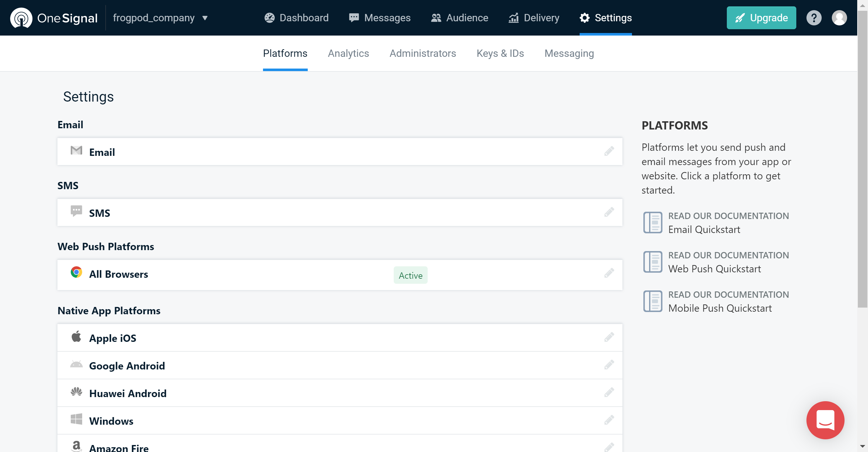This screenshot has width=868, height=452.
Task: Click the Email Quickstart document icon
Action: (653, 223)
